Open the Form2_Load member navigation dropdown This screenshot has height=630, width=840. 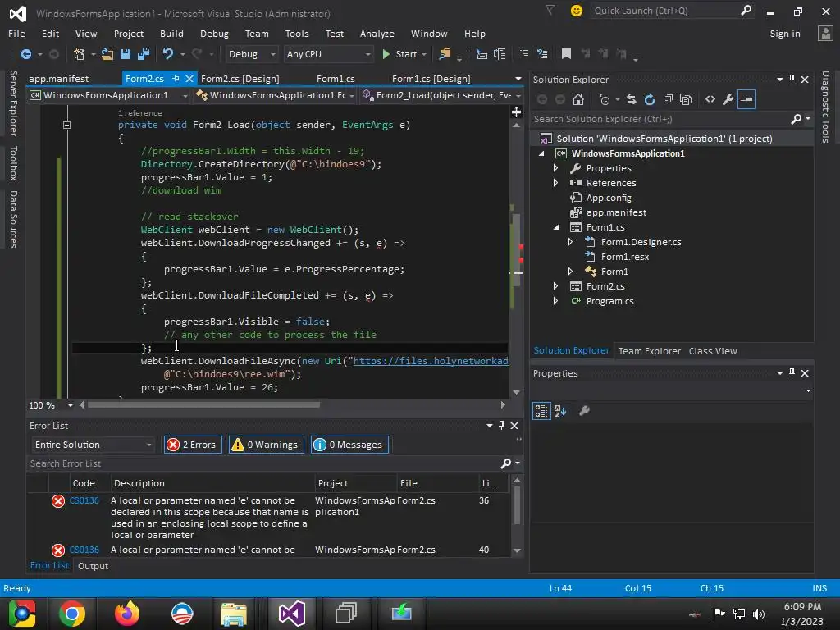click(441, 95)
